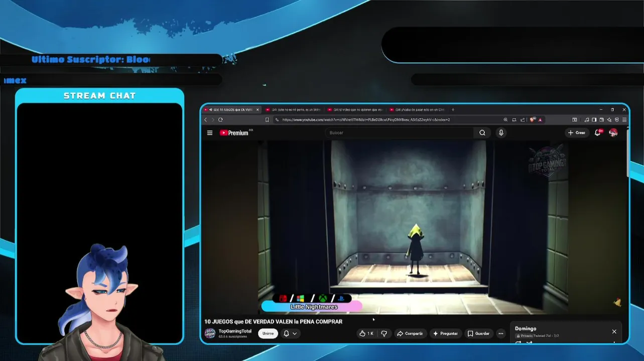644x361 pixels.
Task: Open a new browser tab
Action: (453, 109)
